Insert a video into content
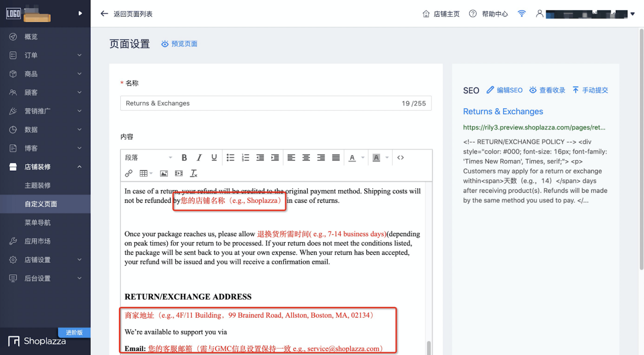The width and height of the screenshot is (644, 355). 179,173
